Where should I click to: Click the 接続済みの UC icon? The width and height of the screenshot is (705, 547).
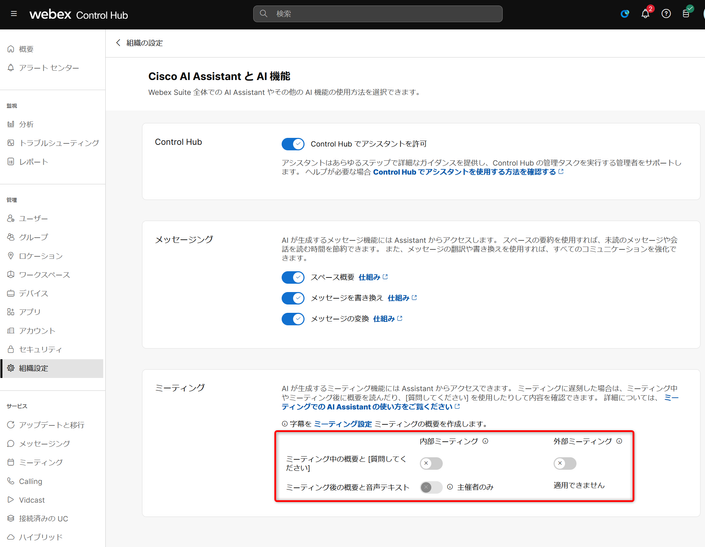pos(11,518)
